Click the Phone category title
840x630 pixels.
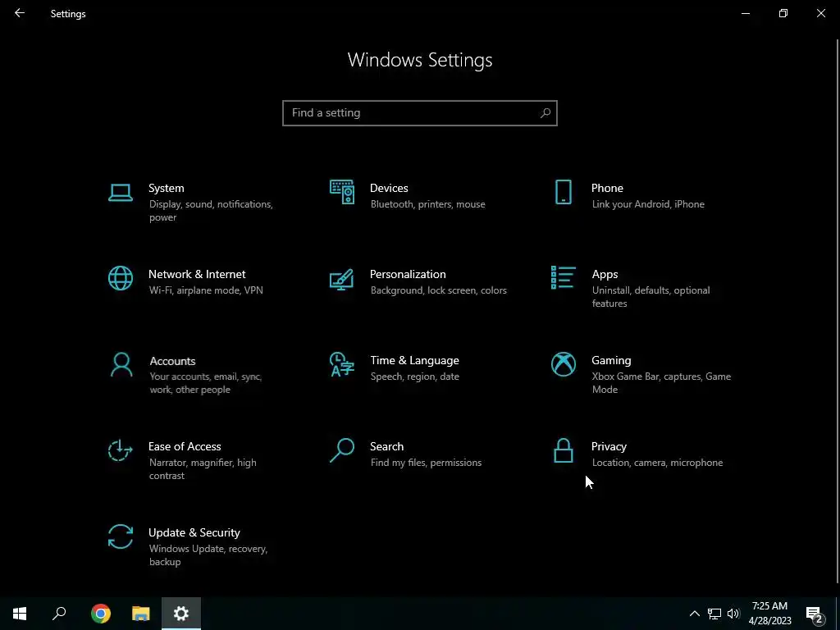click(607, 188)
